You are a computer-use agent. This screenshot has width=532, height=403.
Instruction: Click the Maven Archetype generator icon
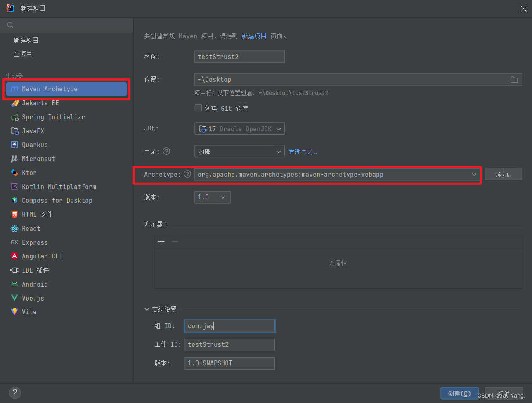coord(14,89)
